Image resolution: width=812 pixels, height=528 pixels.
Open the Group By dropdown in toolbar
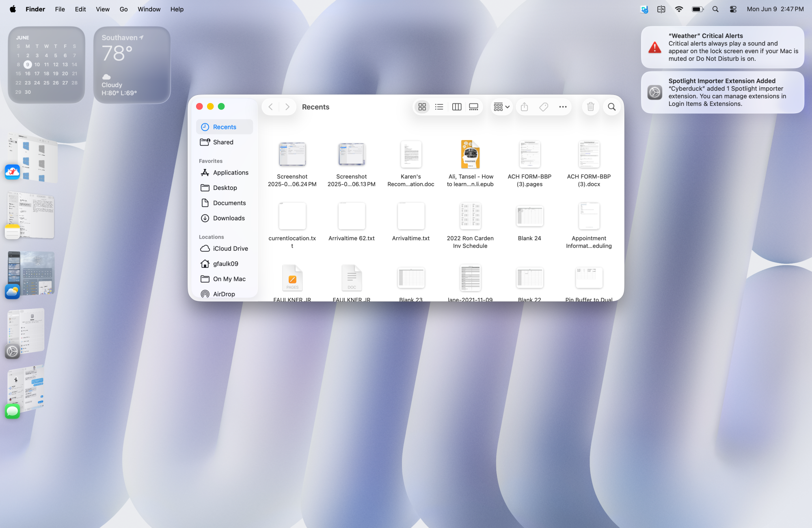[x=501, y=107]
